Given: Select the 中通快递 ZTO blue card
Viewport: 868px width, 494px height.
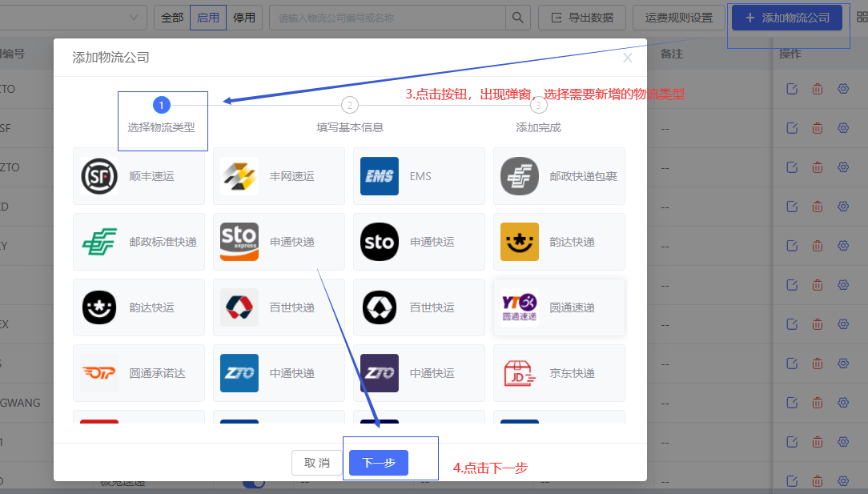Looking at the screenshot, I should (x=279, y=373).
